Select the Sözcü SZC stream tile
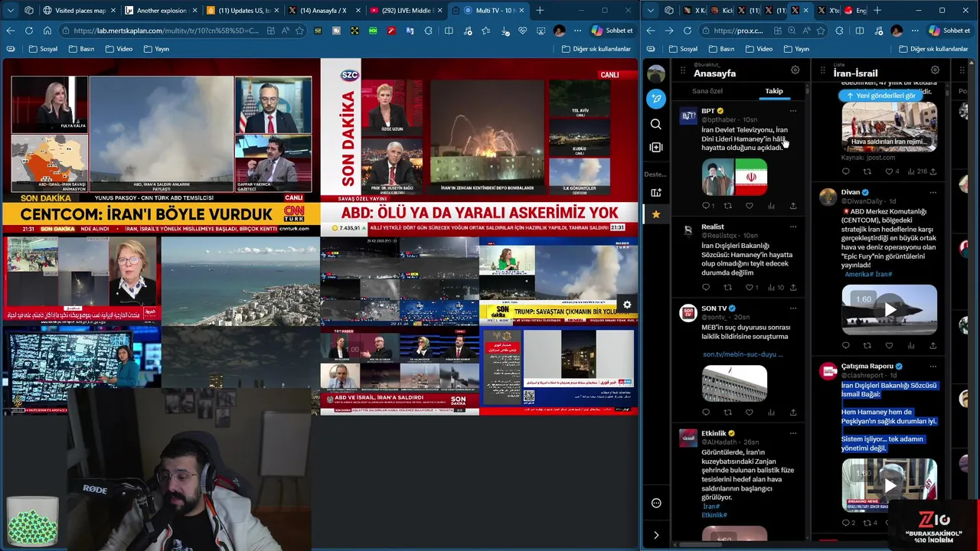Viewport: 980px width, 551px height. tap(479, 148)
